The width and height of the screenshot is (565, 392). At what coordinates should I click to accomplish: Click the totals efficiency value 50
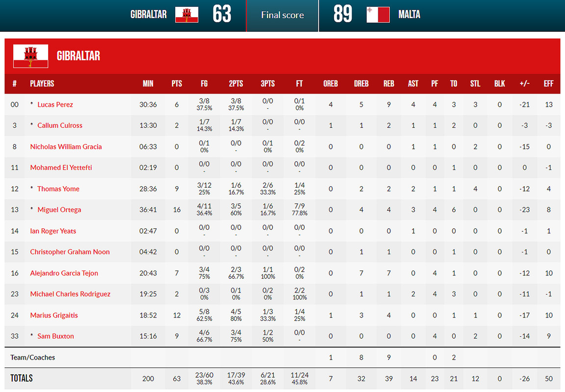pyautogui.click(x=548, y=379)
